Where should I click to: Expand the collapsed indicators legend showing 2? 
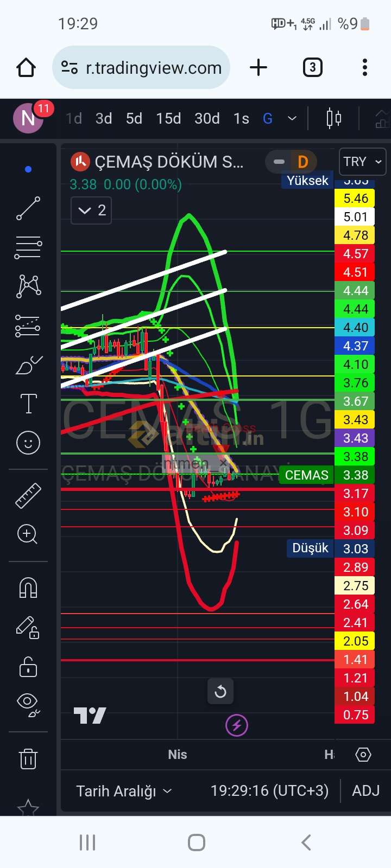coord(91,210)
